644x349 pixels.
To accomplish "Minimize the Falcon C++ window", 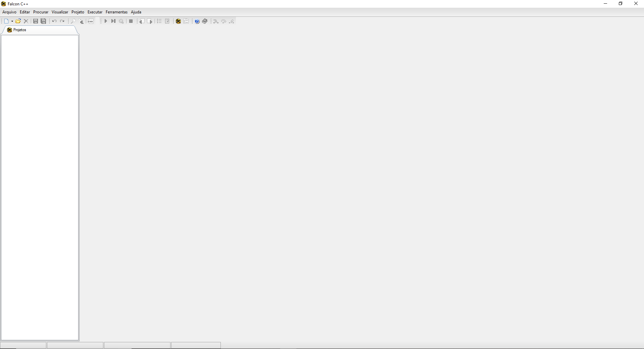I will pos(605,4).
